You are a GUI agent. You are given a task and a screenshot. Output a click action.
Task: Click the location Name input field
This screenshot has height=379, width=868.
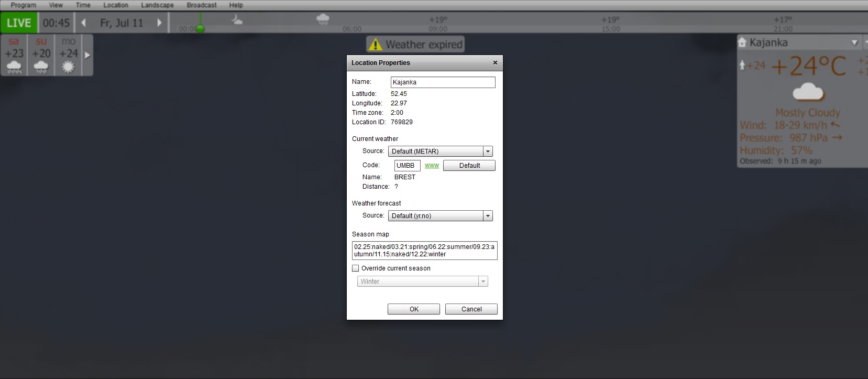(x=443, y=82)
